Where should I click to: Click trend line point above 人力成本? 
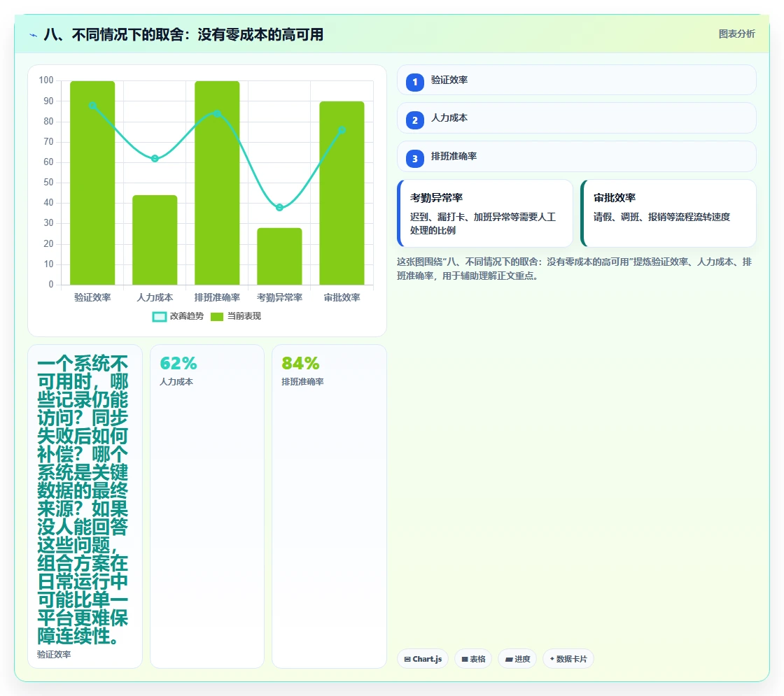[155, 158]
